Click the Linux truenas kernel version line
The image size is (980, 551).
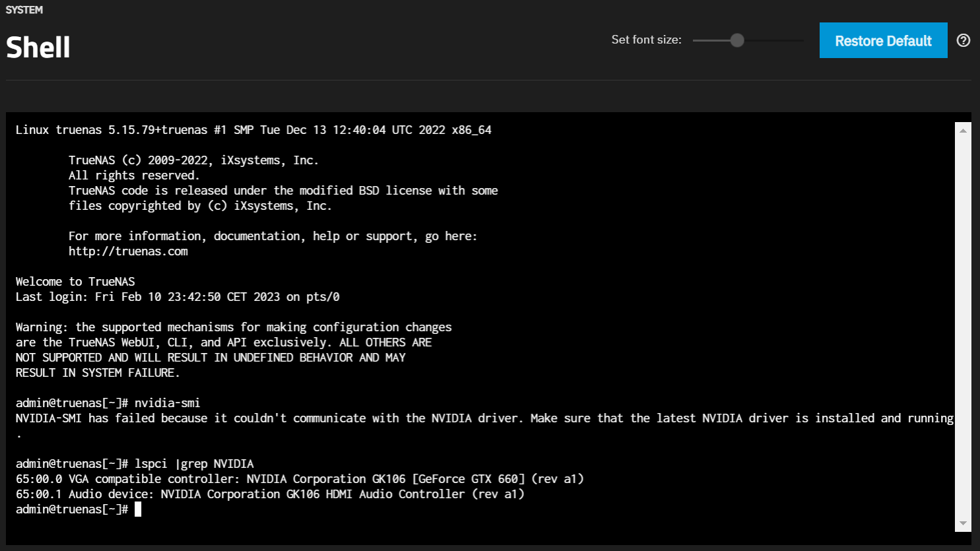tap(253, 130)
